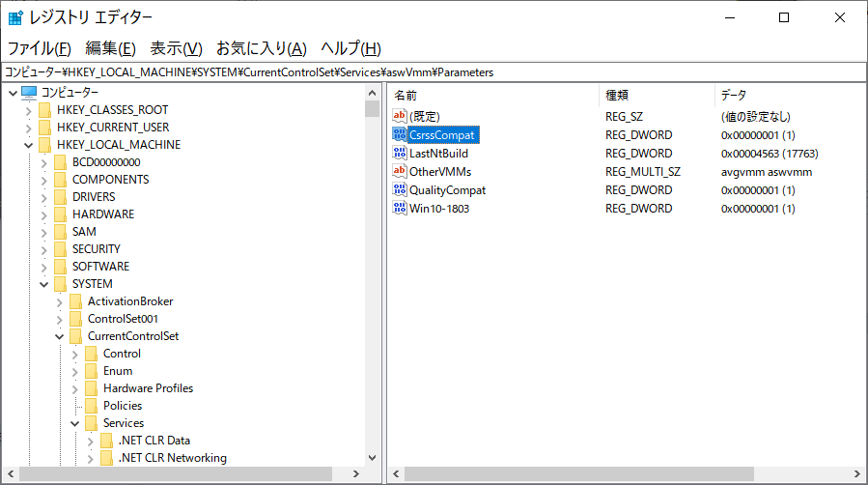Expand the ControlSet001 key

click(x=59, y=320)
